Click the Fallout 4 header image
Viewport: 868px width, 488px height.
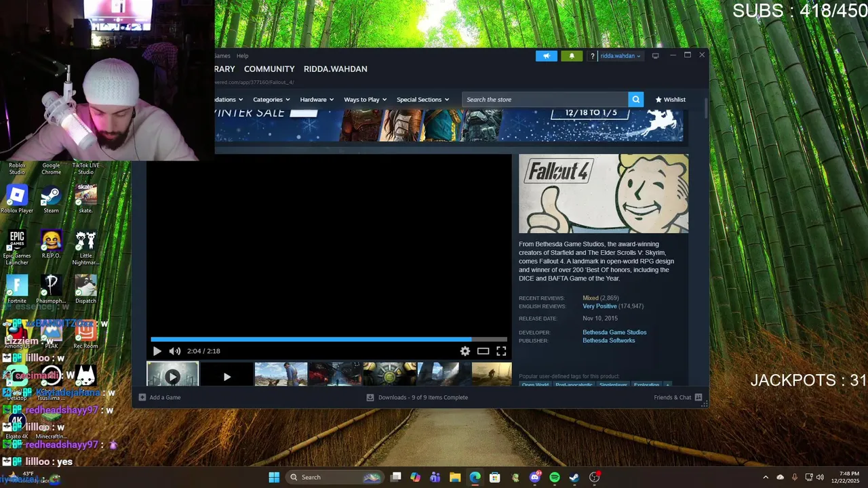(x=604, y=193)
